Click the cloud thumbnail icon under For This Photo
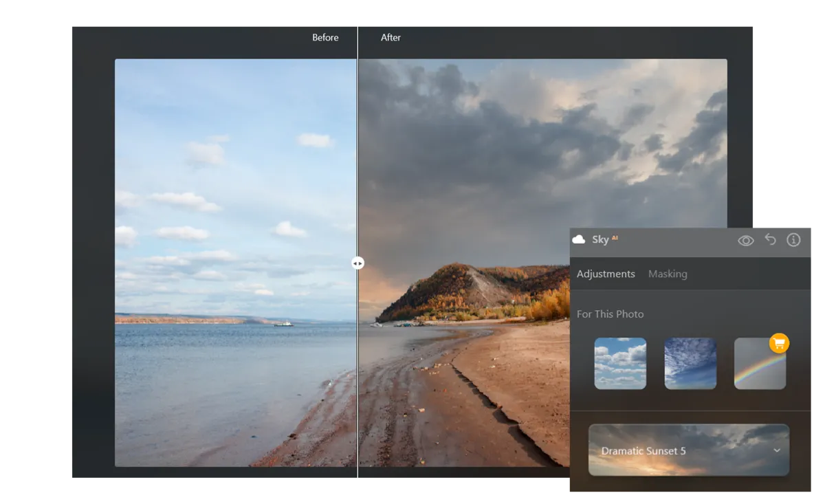This screenshot has width=825, height=504. tap(620, 363)
